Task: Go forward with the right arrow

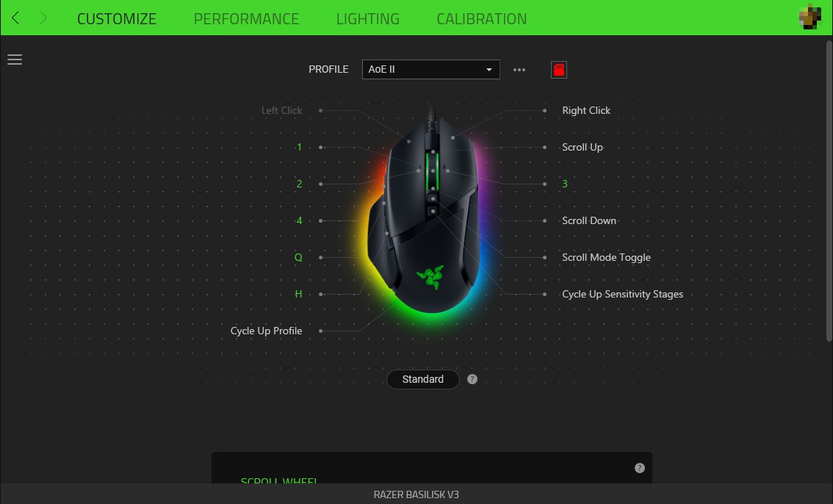Action: coord(43,18)
